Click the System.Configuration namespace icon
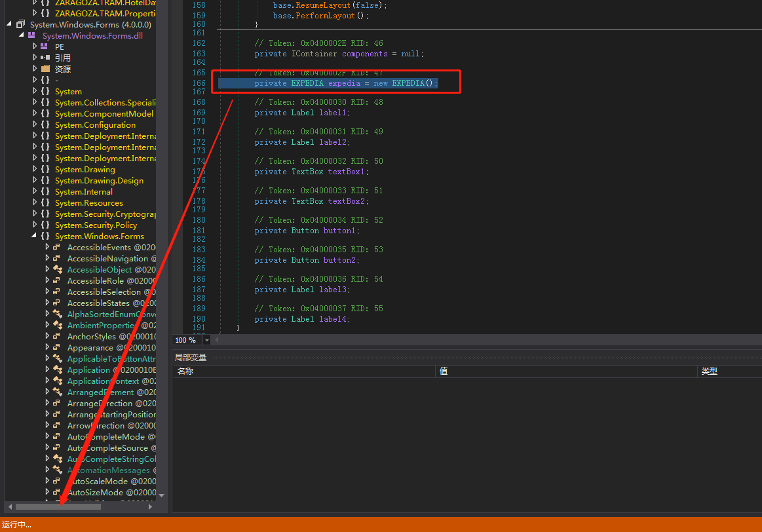The image size is (762, 532). point(45,124)
